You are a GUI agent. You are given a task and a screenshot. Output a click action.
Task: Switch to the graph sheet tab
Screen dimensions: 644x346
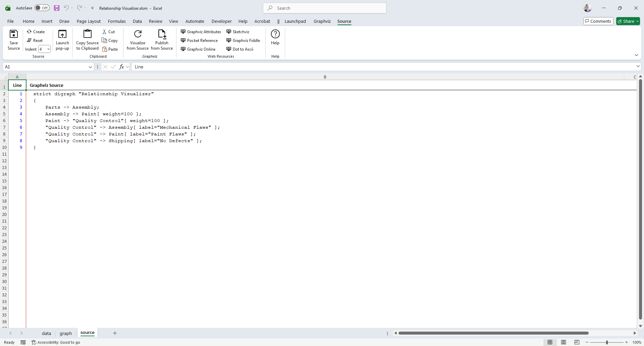(66, 333)
